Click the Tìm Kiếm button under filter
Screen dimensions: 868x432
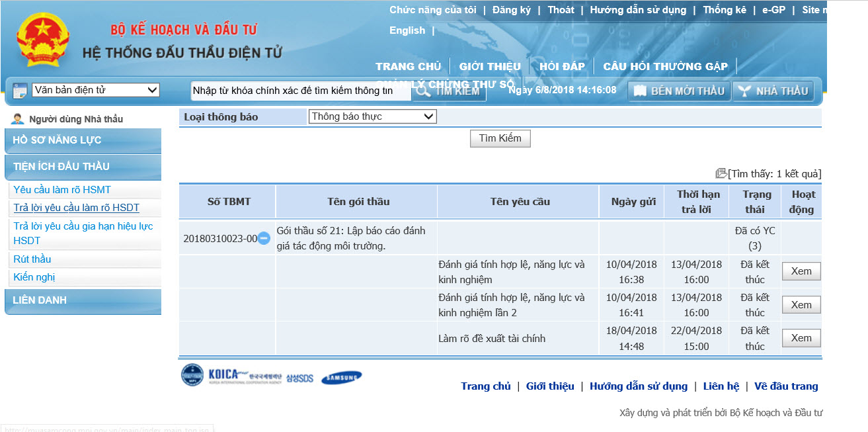coord(500,138)
